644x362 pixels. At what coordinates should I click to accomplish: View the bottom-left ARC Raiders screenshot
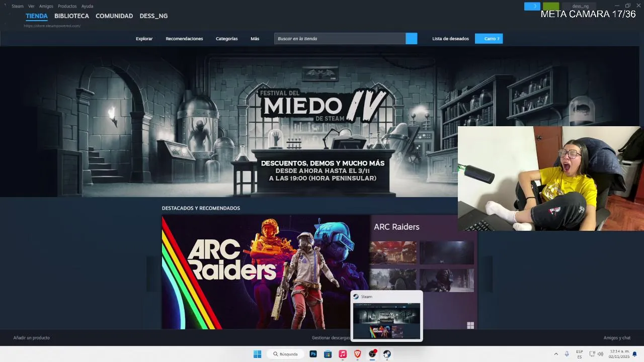[x=393, y=280]
